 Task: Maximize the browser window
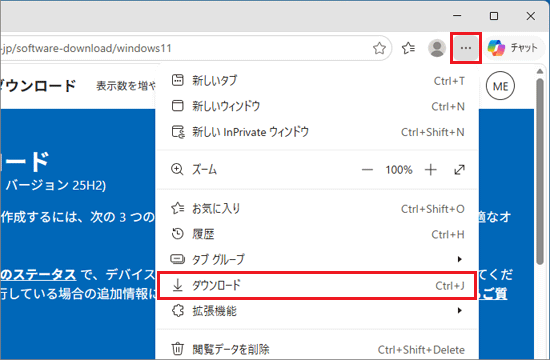494,16
